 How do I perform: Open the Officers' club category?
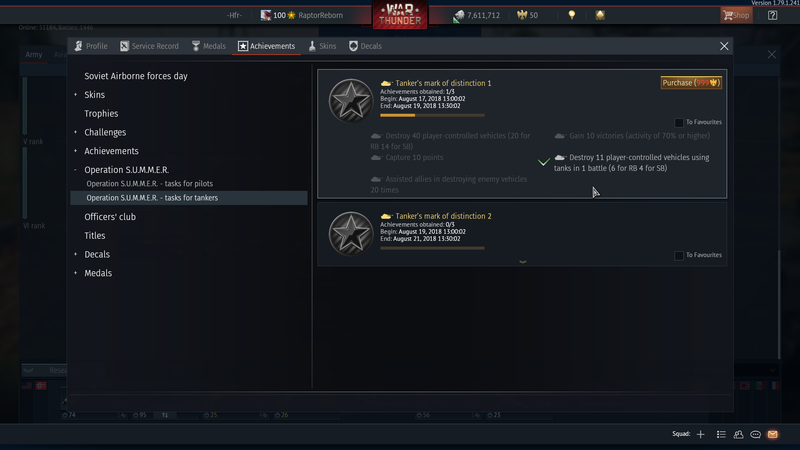pos(110,217)
